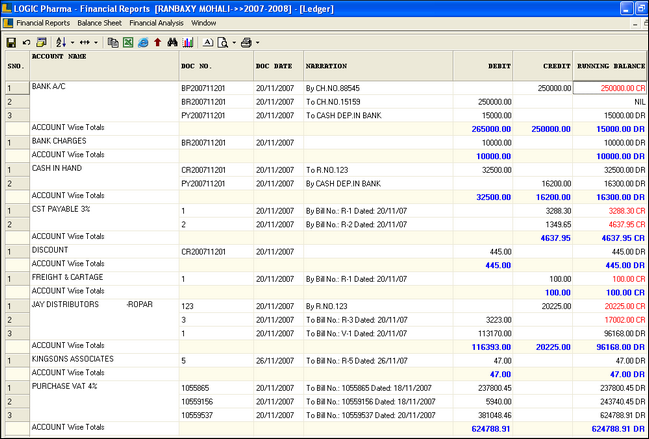The height and width of the screenshot is (439, 649).
Task: Click the column width adjust icon
Action: pos(85,42)
